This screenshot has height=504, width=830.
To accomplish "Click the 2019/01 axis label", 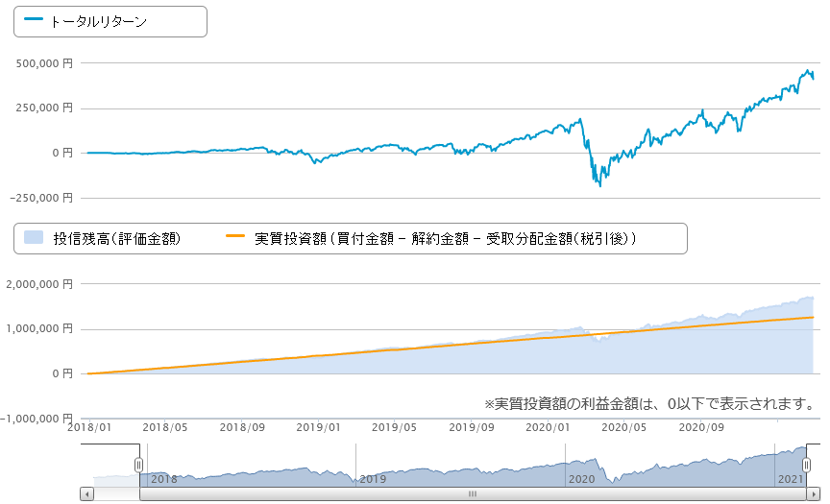I will coord(318,427).
